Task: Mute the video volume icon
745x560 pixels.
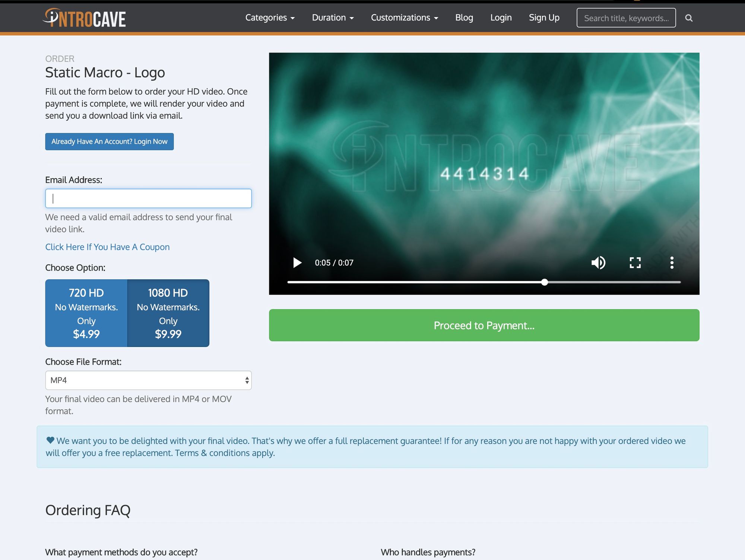Action: (x=598, y=263)
